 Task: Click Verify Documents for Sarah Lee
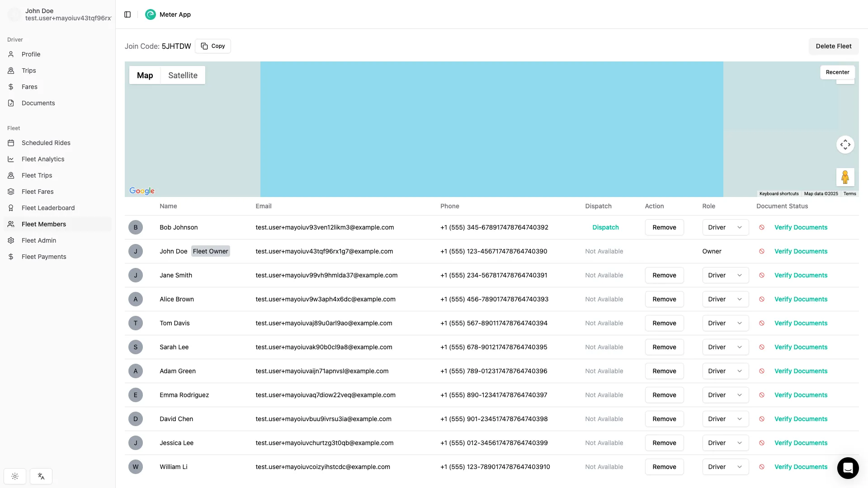click(x=801, y=347)
